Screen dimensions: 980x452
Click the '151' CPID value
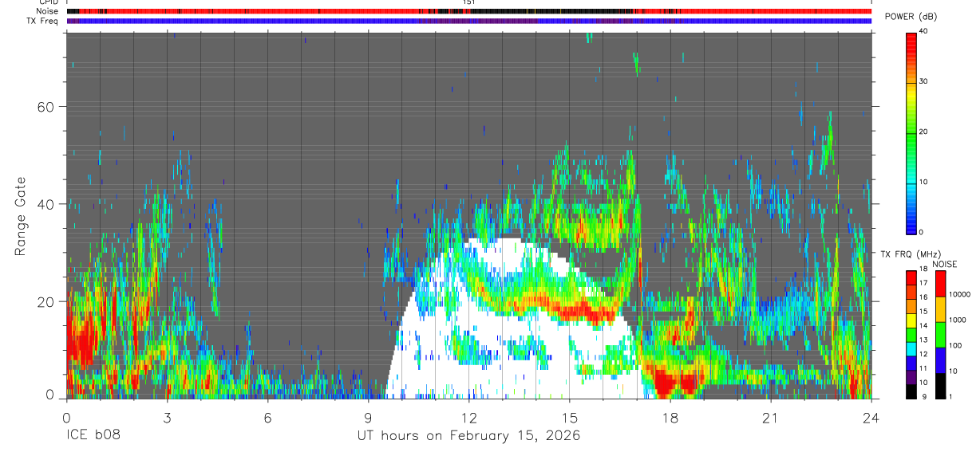click(469, 2)
